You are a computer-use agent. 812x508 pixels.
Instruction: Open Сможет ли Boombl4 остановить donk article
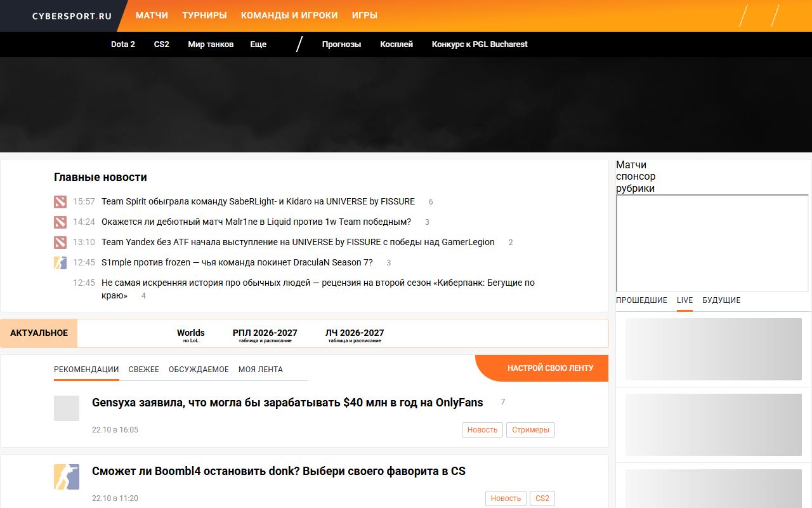click(278, 471)
